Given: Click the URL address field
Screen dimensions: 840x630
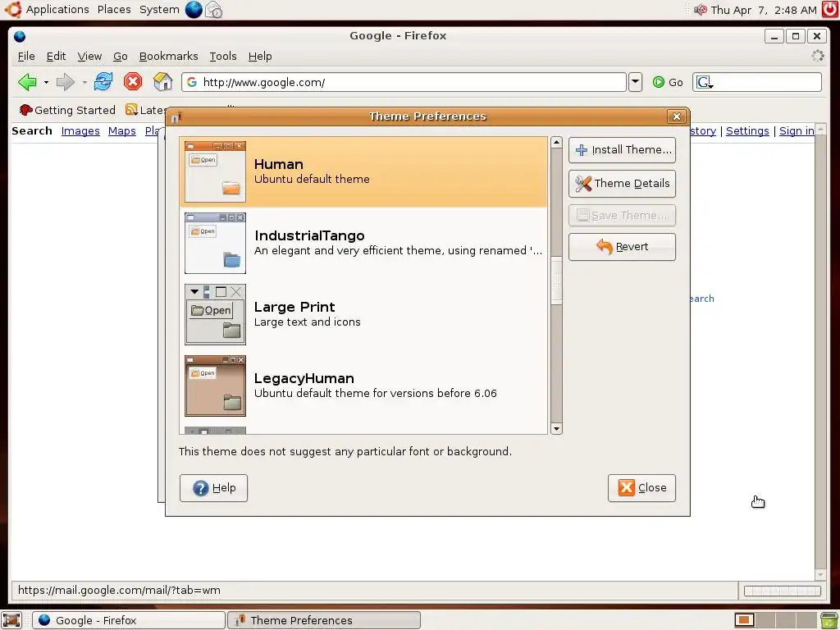Looking at the screenshot, I should 404,82.
